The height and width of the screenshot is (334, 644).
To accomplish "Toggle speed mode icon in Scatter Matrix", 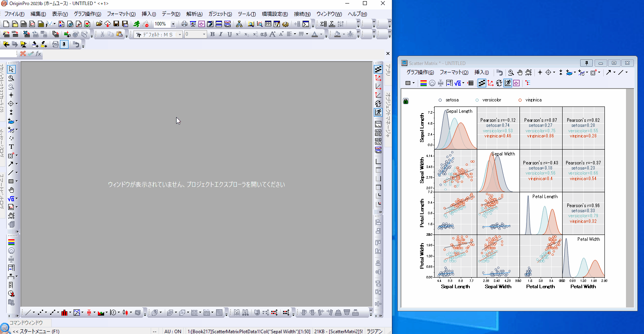I will (508, 83).
